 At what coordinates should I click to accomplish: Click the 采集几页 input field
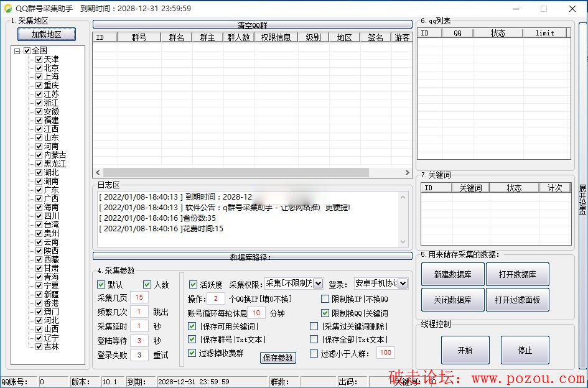pyautogui.click(x=139, y=297)
